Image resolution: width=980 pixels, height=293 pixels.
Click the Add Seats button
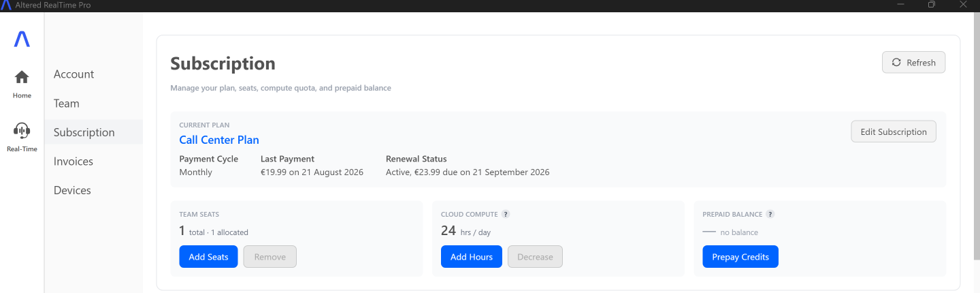(209, 257)
